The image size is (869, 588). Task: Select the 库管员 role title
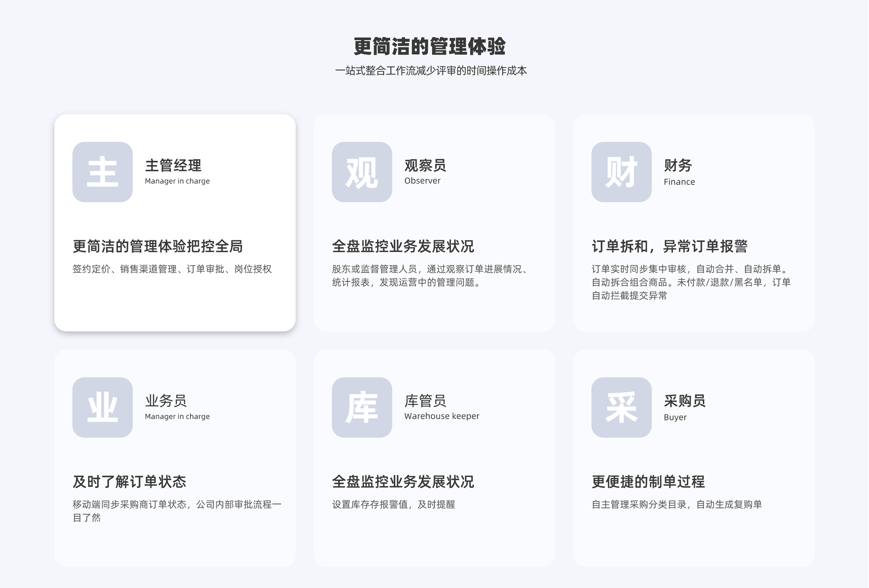pyautogui.click(x=425, y=401)
